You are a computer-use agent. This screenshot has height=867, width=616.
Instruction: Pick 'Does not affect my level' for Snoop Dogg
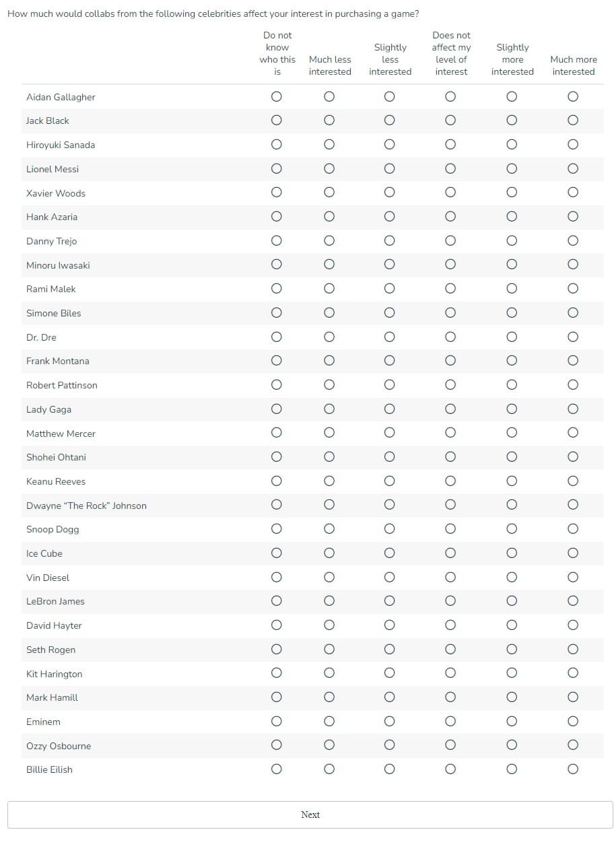point(450,529)
